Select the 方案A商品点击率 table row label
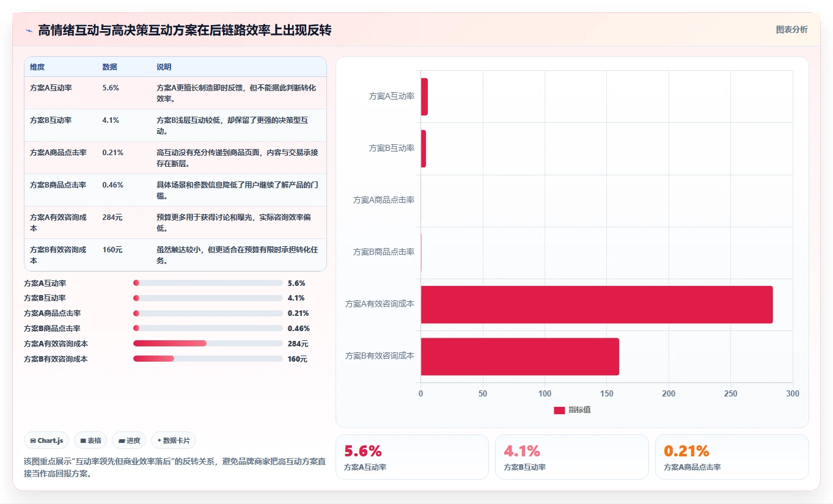Viewport: 833px width, 504px height. [x=58, y=153]
